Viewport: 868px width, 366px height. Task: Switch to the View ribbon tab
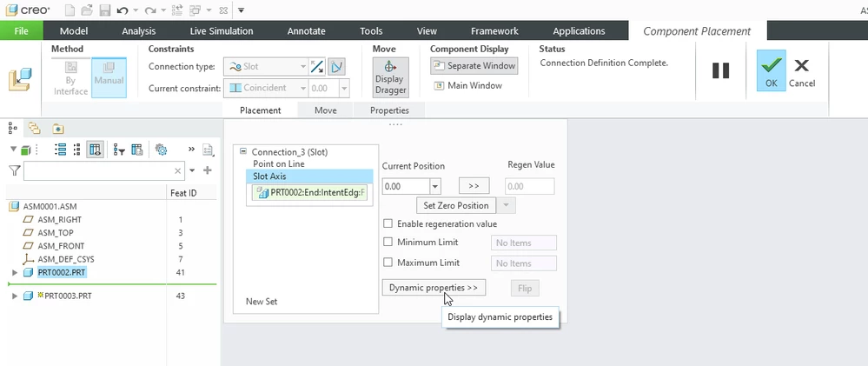pos(427,31)
